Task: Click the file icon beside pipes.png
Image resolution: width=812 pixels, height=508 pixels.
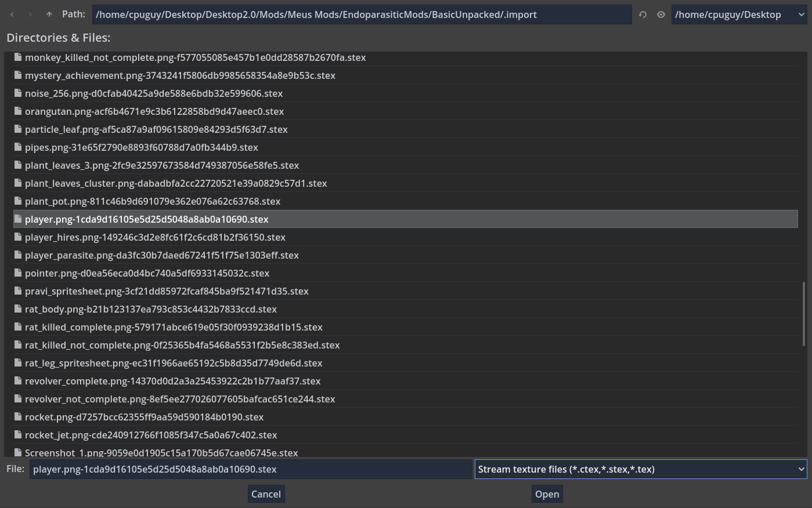Action: [18, 147]
